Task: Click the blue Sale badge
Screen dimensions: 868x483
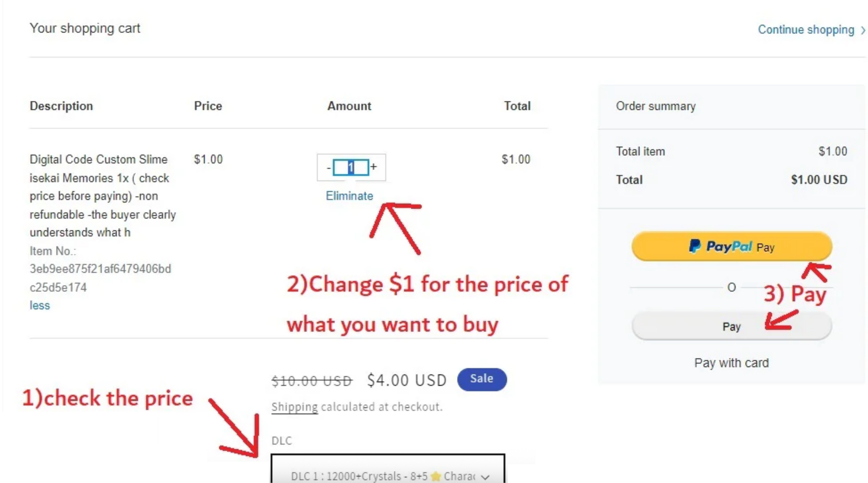Action: point(481,379)
